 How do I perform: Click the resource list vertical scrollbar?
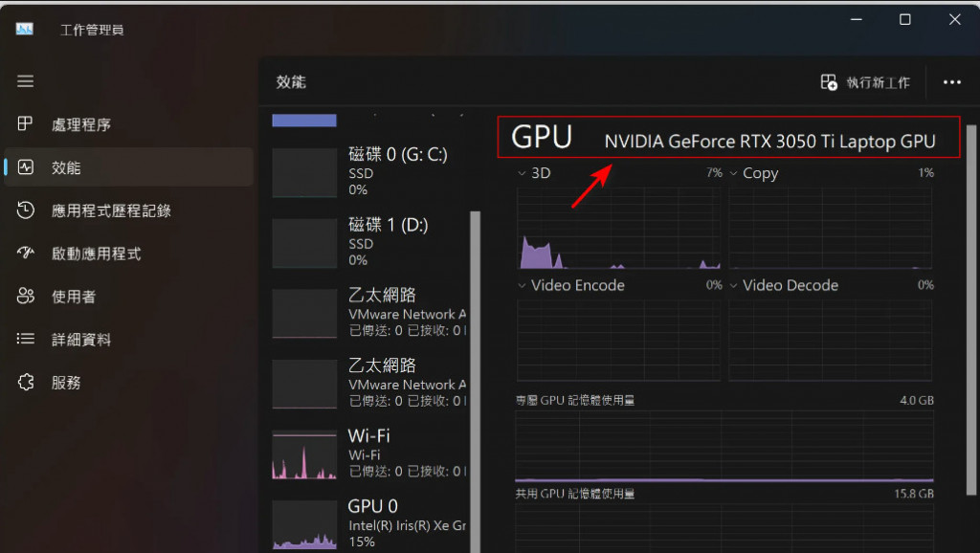coord(475,381)
